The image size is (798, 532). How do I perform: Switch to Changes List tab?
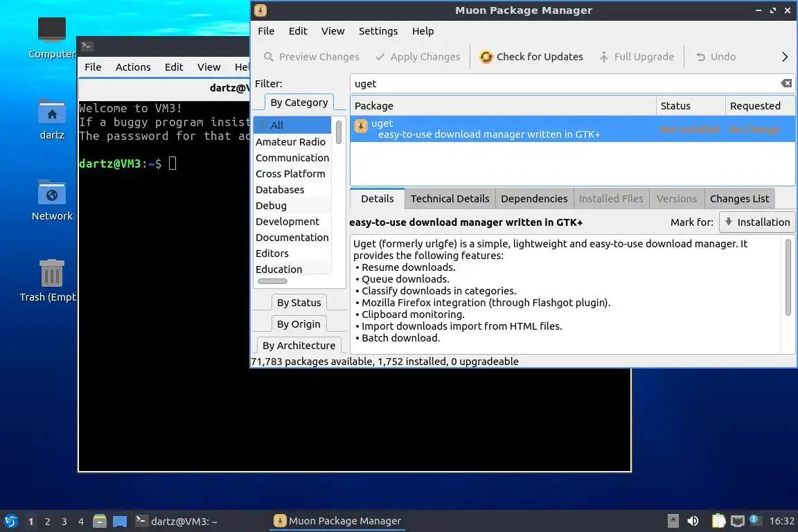(740, 199)
